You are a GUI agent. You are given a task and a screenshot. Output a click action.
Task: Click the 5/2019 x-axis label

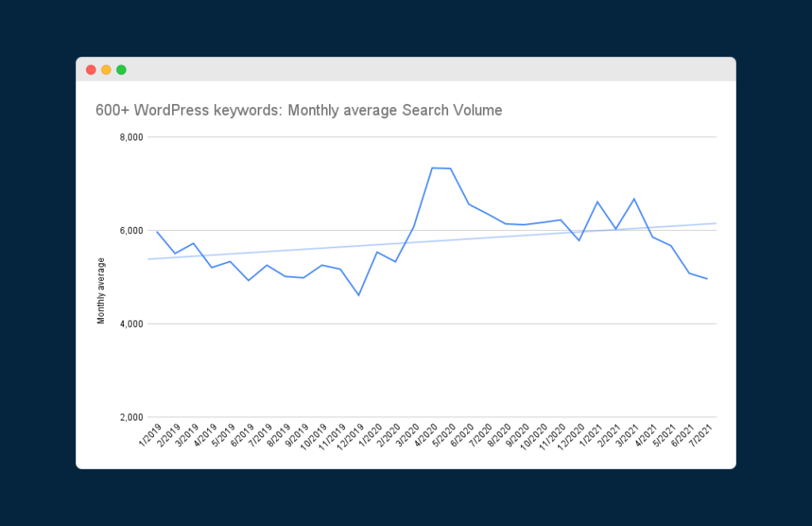point(224,436)
